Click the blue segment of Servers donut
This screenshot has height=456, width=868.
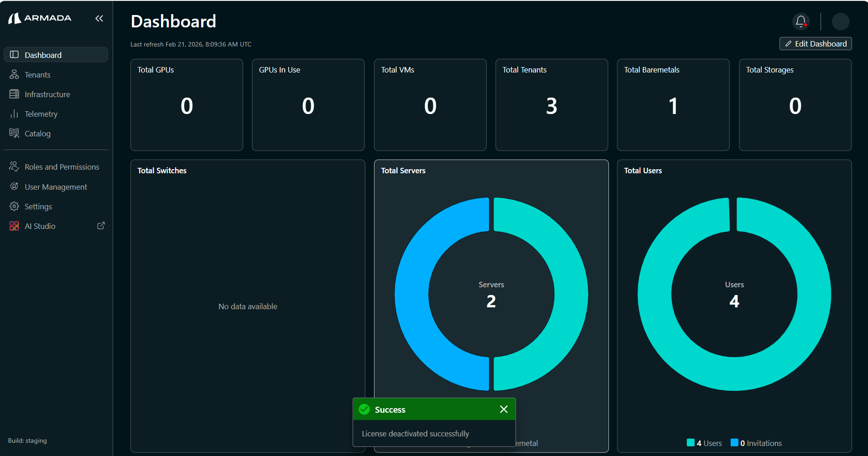point(413,294)
